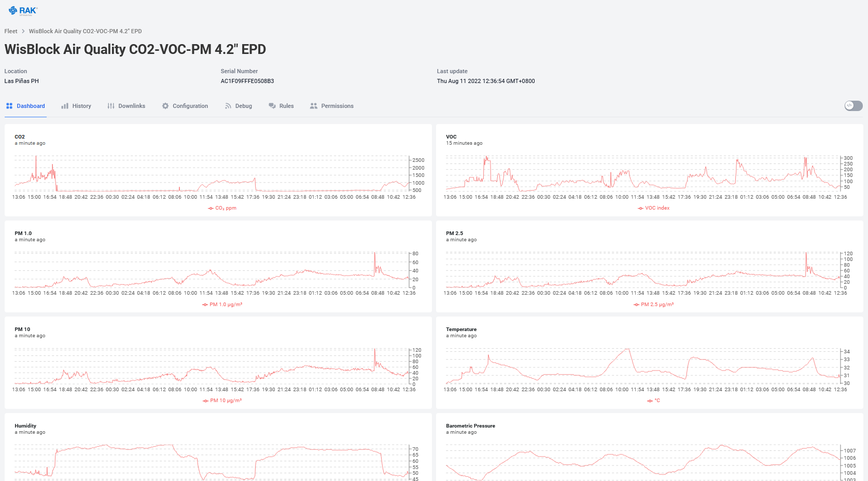Click the serial number AC1F09FFFE0508B3

pyautogui.click(x=247, y=81)
